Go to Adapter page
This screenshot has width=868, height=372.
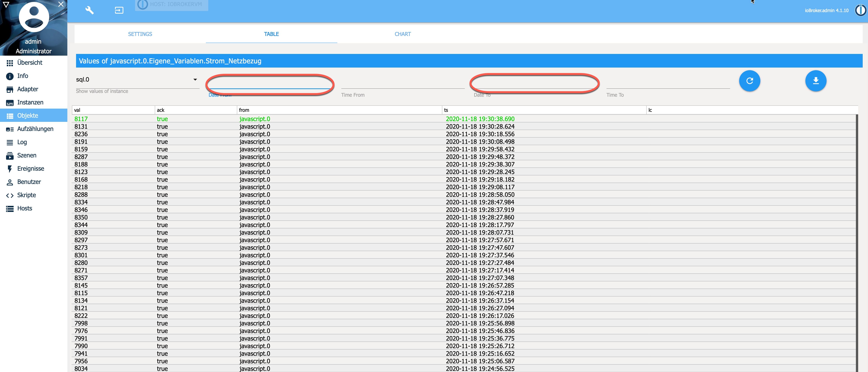27,89
